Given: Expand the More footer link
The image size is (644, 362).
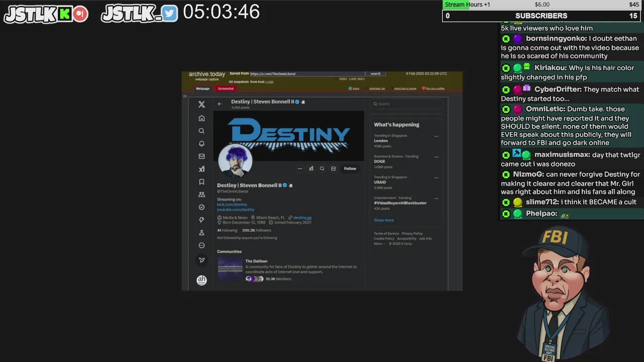Looking at the screenshot, I should click(379, 243).
